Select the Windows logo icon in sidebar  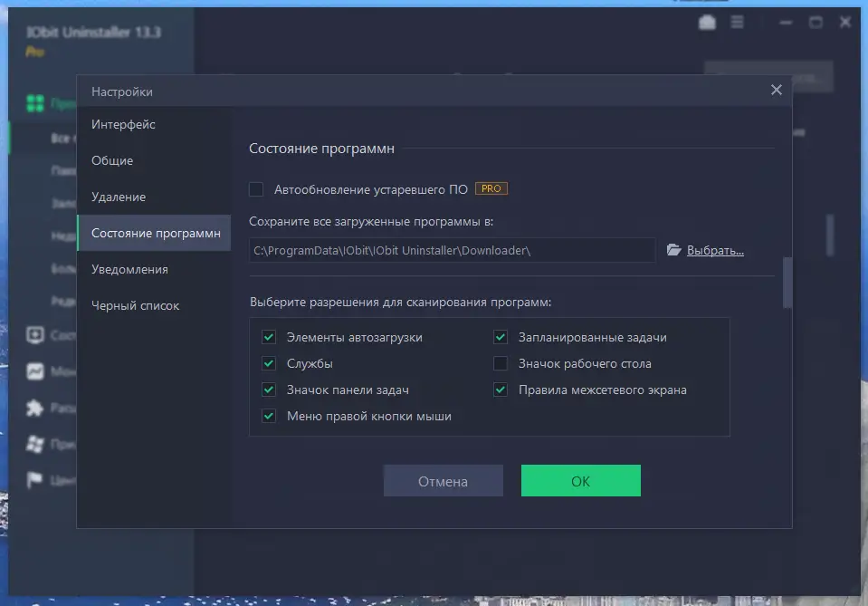pos(33,444)
